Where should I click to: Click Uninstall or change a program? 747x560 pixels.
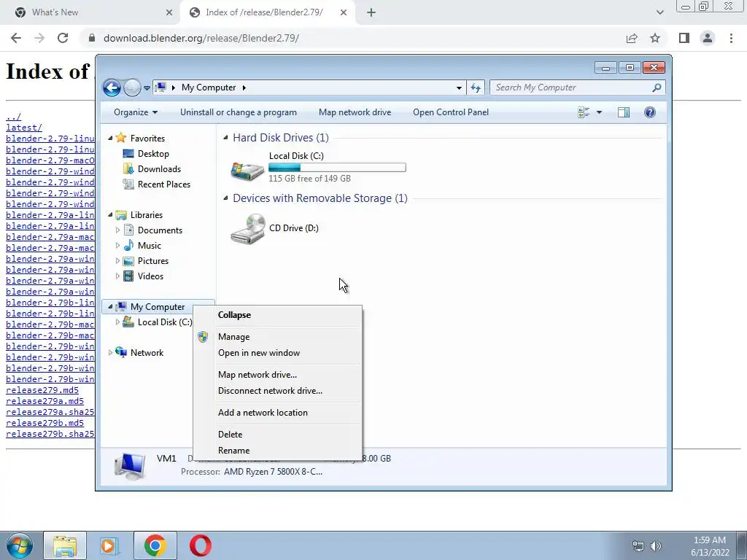point(239,112)
